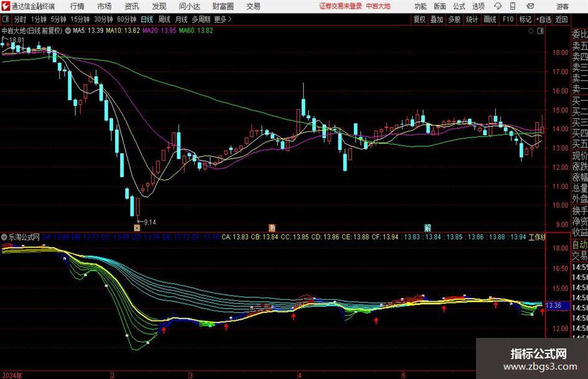Switch to 5分钟 period

(58, 19)
